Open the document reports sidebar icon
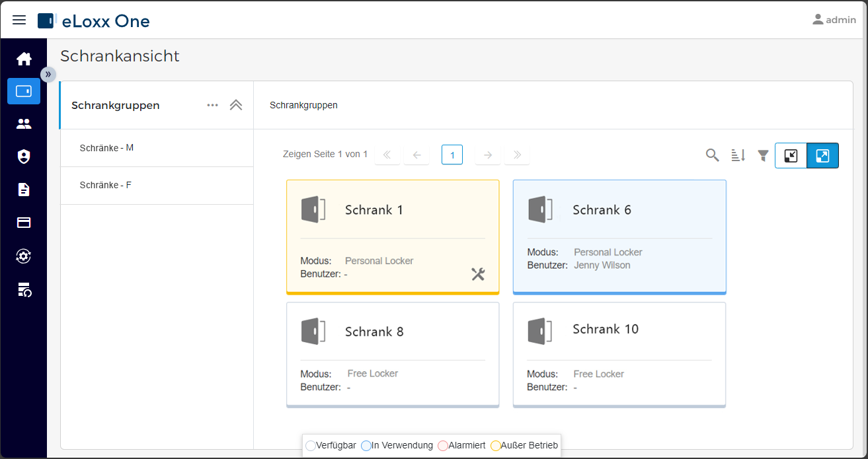This screenshot has width=868, height=459. (x=24, y=190)
